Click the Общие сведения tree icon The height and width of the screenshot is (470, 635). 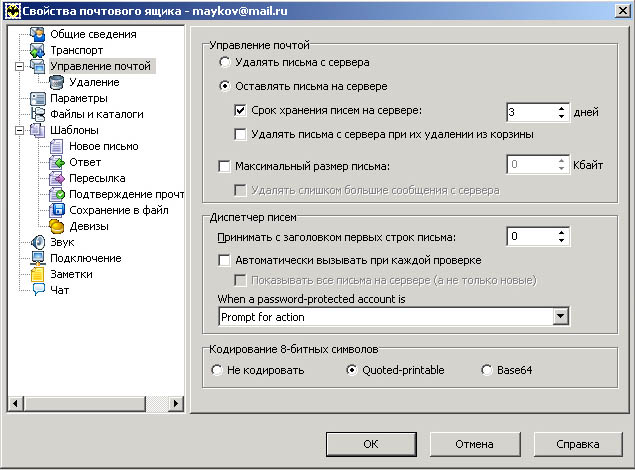(x=38, y=34)
